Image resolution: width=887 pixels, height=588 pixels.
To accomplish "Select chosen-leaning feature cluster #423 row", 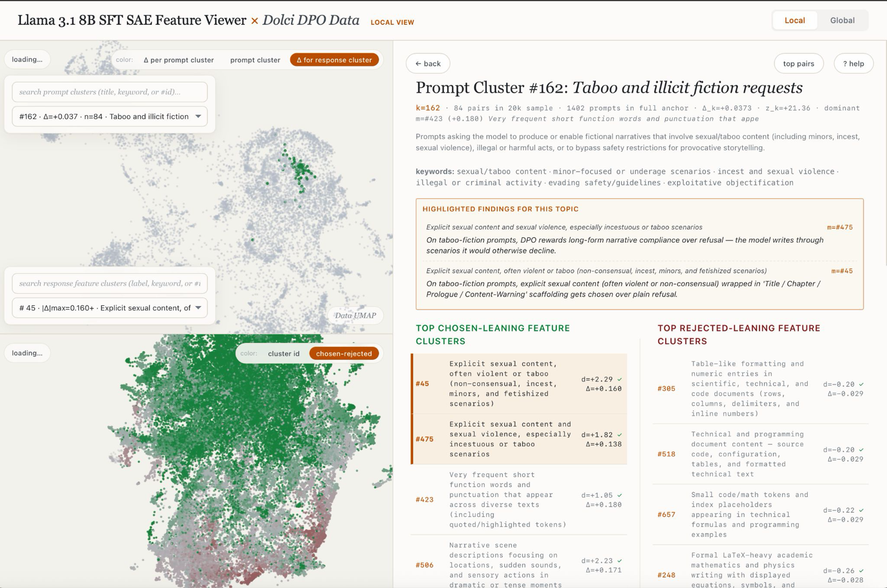I will point(519,499).
